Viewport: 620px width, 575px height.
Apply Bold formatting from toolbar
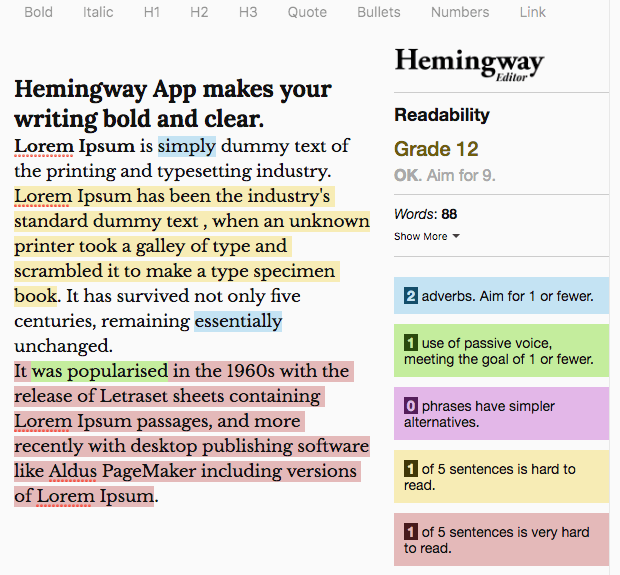pos(38,12)
